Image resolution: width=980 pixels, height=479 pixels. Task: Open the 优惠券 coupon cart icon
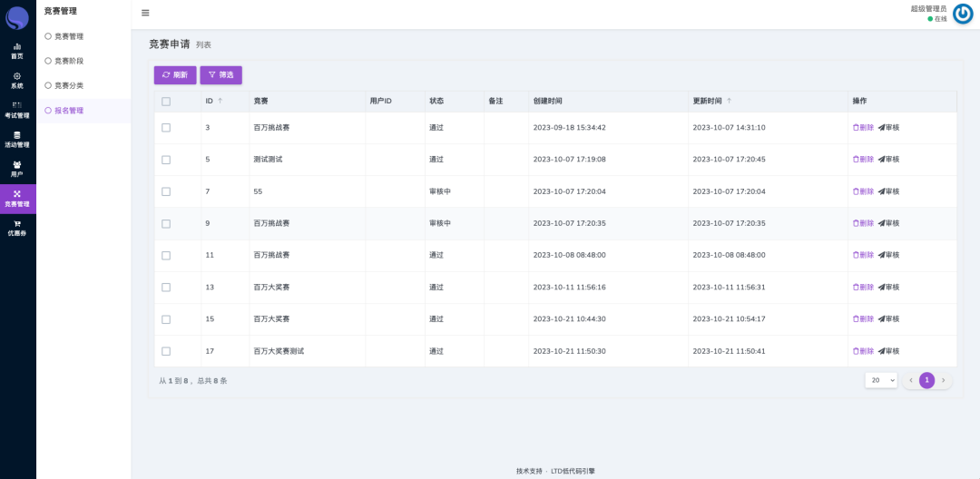(17, 224)
